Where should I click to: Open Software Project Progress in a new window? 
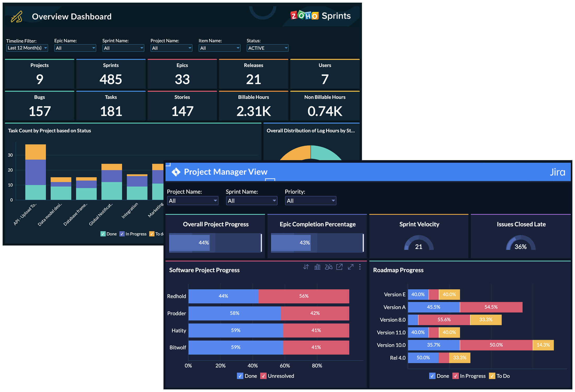point(339,267)
